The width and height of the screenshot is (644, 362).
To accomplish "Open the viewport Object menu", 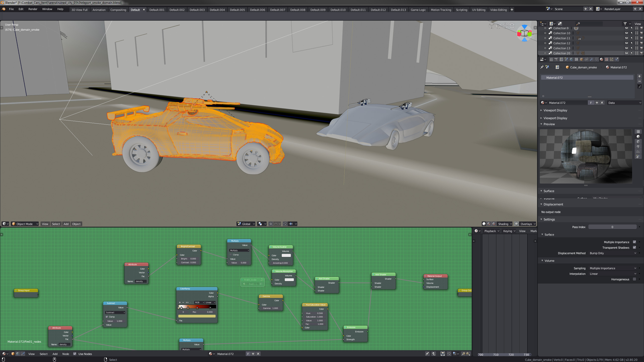I will pyautogui.click(x=76, y=224).
